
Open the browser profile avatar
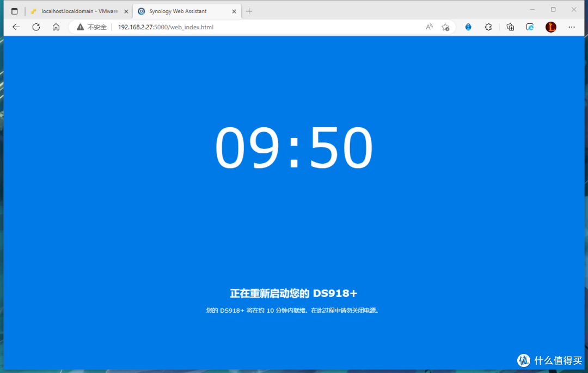(550, 27)
